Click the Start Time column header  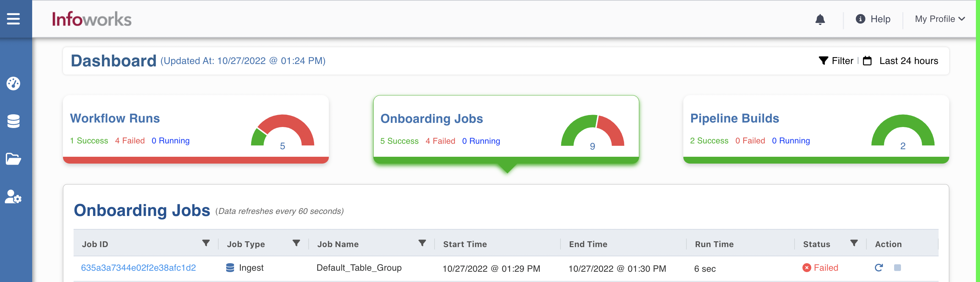[x=465, y=244]
